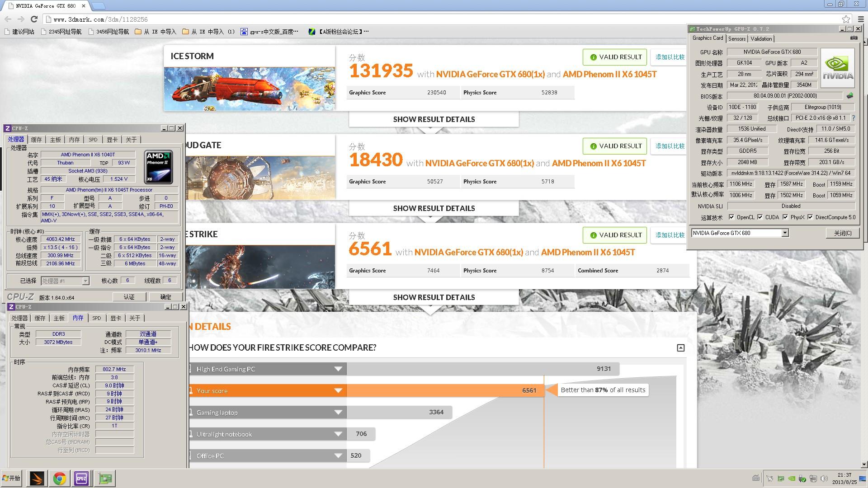The image size is (868, 488).
Task: Click the volume speaker tray icon
Action: (x=824, y=478)
